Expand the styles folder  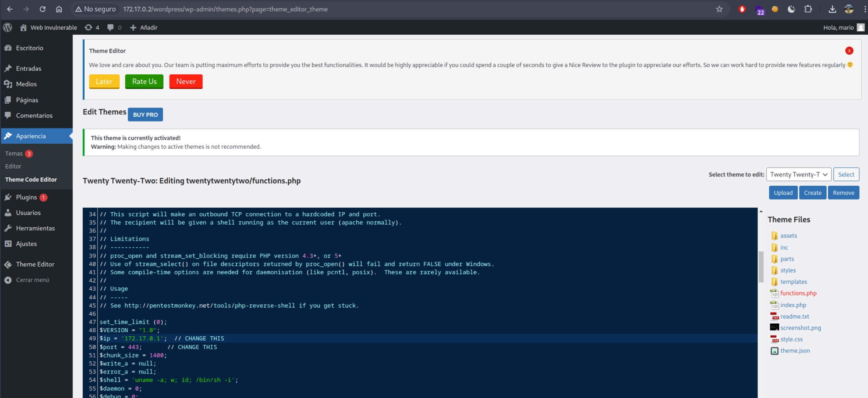[x=788, y=270]
